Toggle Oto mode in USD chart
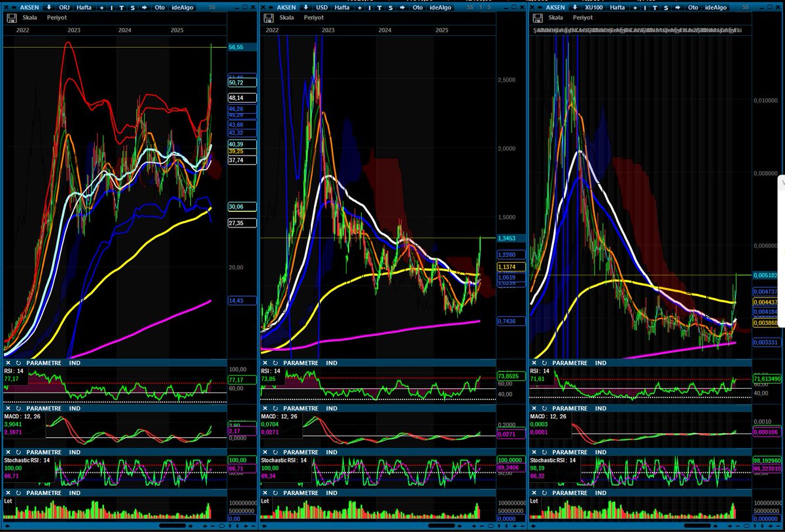The image size is (785, 532). tap(417, 7)
